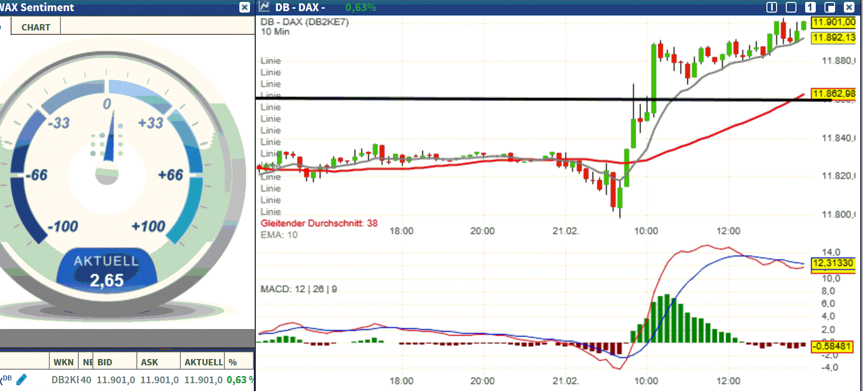Click the 10:00 time label on the price chart axis
Screen dimensions: 868x391
[646, 231]
